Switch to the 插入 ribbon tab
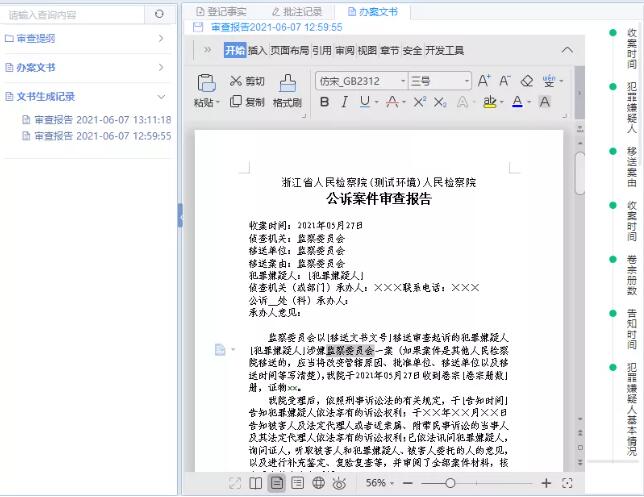This screenshot has height=497, width=644. (x=258, y=50)
